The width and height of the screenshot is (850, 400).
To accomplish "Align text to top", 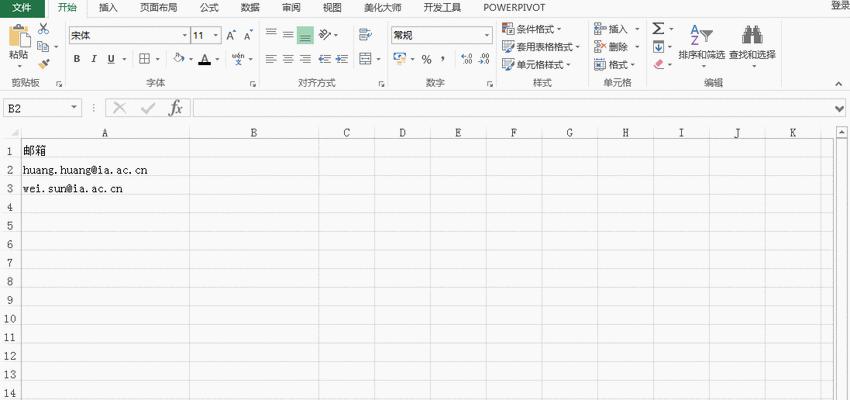I will coord(271,34).
